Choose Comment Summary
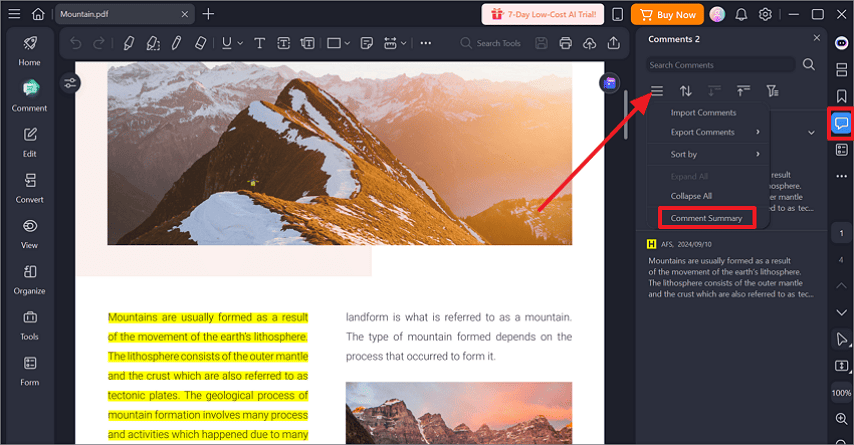The height and width of the screenshot is (445, 854). [707, 218]
